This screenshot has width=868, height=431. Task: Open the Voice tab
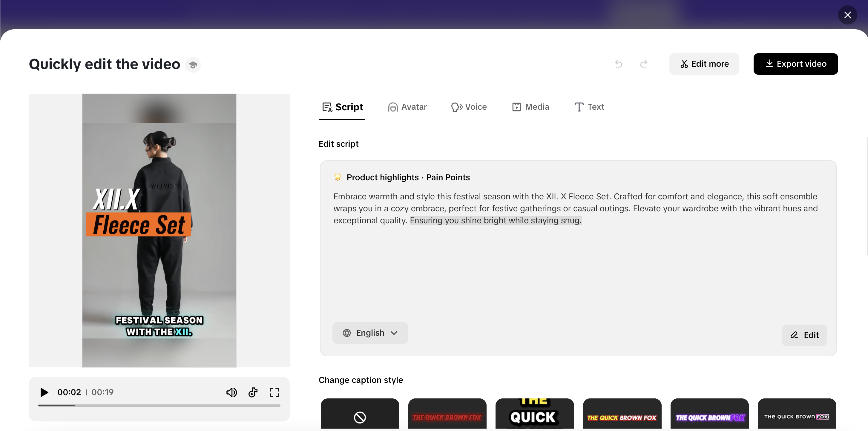(469, 107)
